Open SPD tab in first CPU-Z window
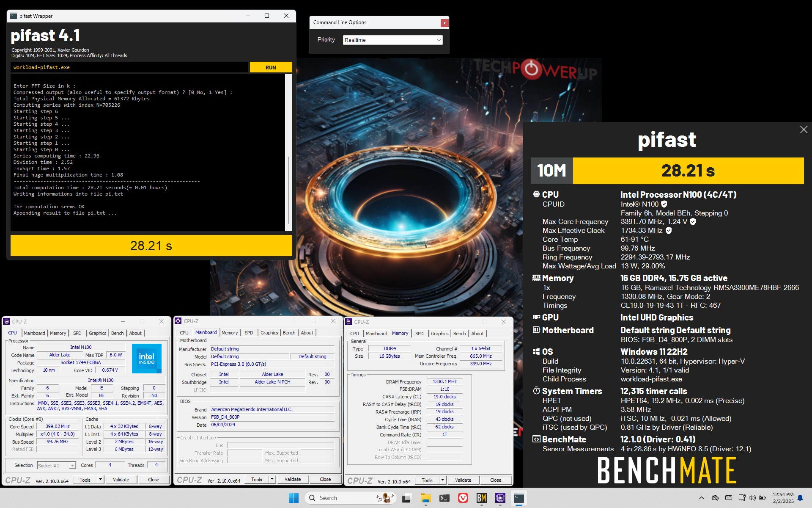The image size is (812, 508). [77, 333]
